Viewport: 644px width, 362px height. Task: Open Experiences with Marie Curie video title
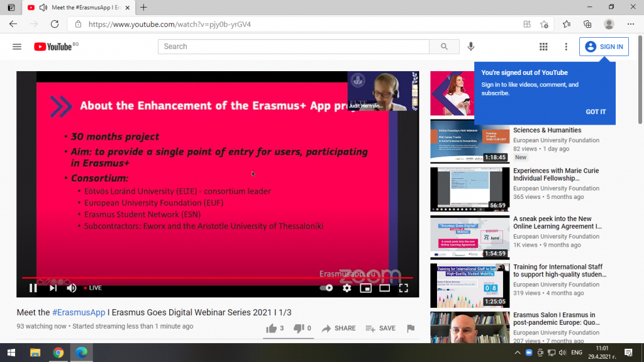click(556, 174)
